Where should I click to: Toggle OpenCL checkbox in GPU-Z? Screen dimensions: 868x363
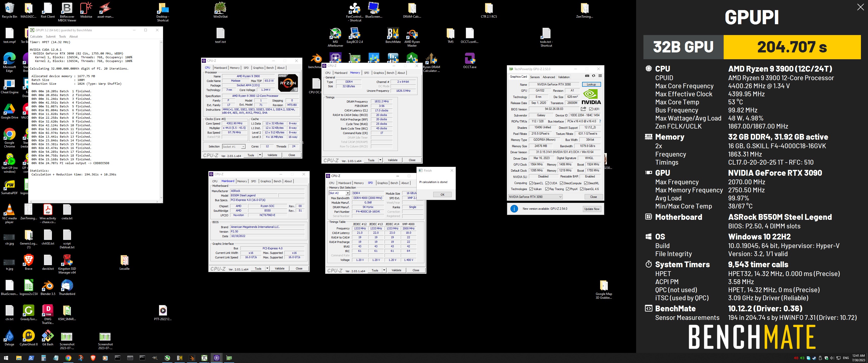[x=531, y=183]
